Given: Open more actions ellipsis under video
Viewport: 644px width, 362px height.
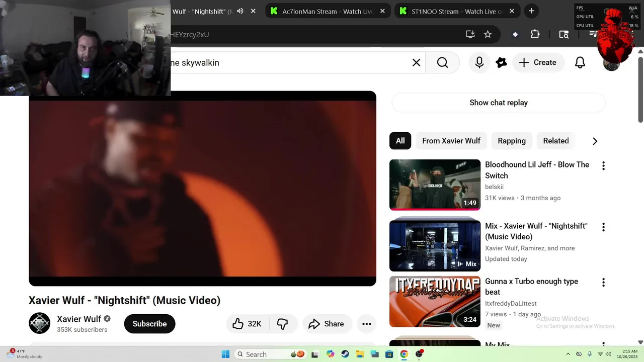Looking at the screenshot, I should click(366, 324).
